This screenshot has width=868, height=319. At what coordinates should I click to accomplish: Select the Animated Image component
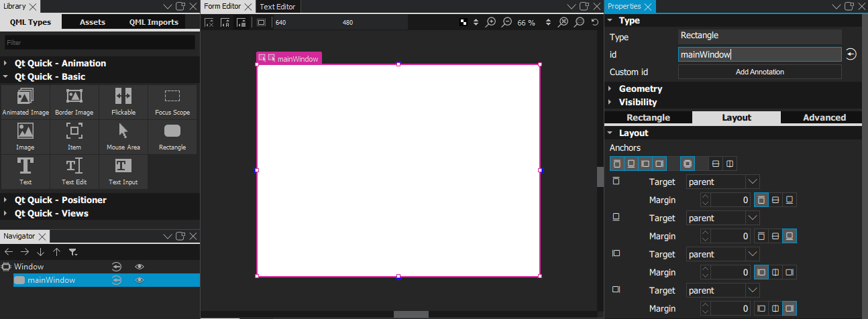pyautogui.click(x=25, y=102)
